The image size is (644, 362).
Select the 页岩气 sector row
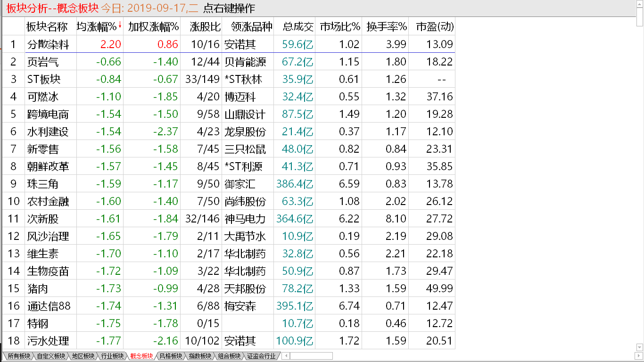229,62
